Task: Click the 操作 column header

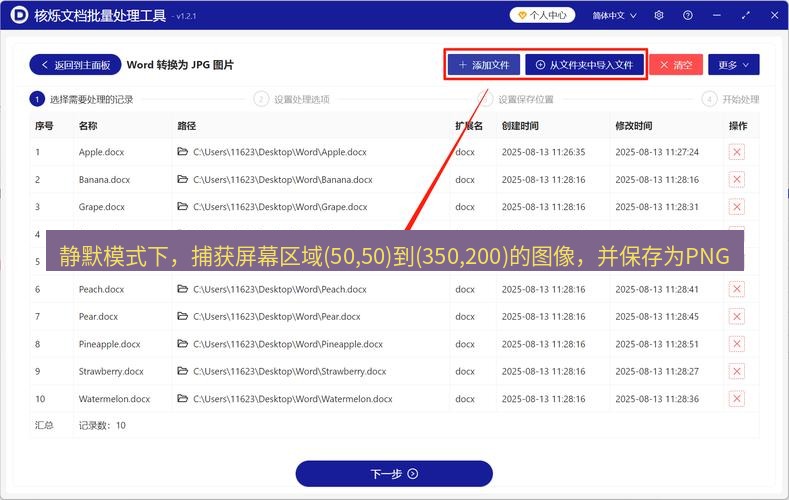Action: click(x=738, y=126)
